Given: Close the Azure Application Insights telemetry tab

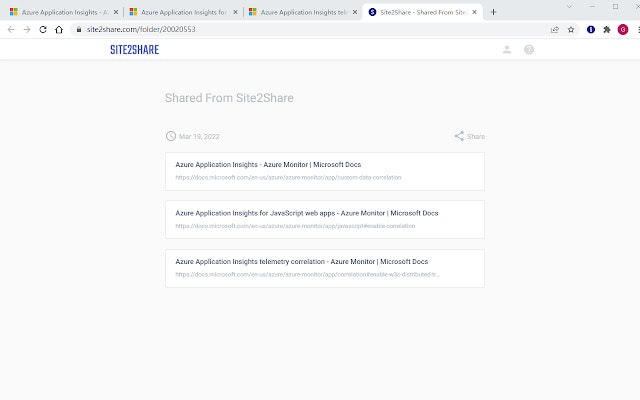Looking at the screenshot, I should tap(355, 12).
